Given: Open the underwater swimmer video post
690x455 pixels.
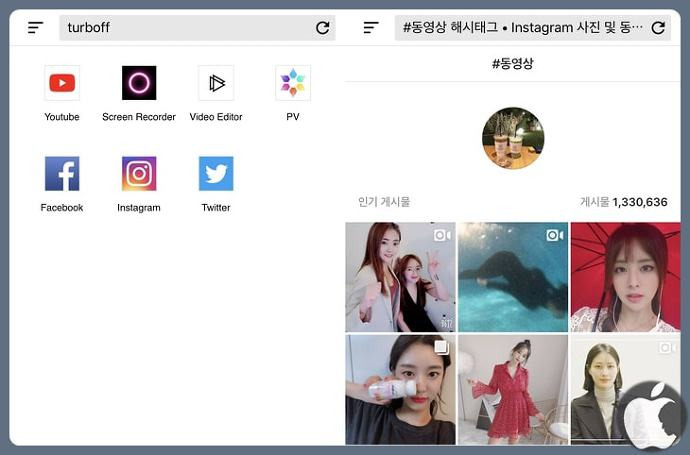Looking at the screenshot, I should coord(513,277).
